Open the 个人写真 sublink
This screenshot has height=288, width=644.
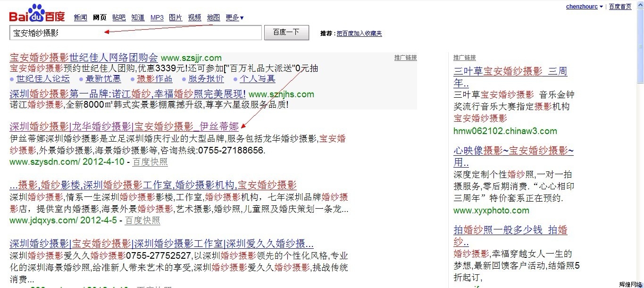pos(258,78)
